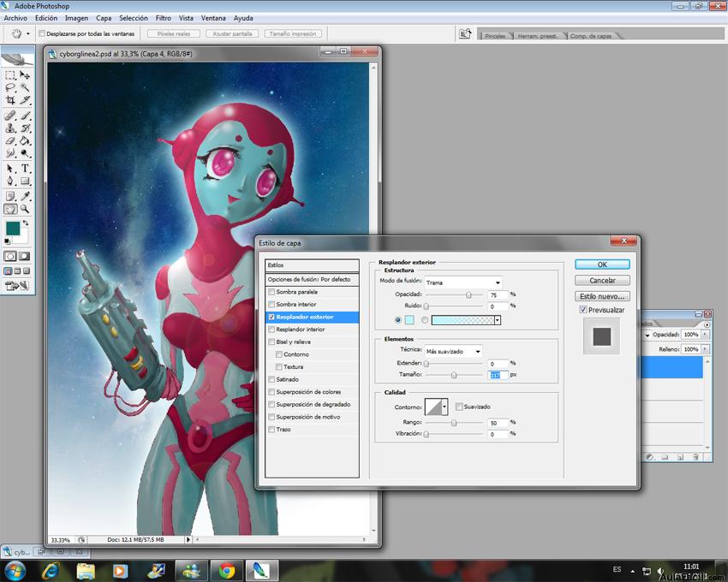This screenshot has height=582, width=728.
Task: Open layers panel Relleno arrow
Action: click(705, 349)
